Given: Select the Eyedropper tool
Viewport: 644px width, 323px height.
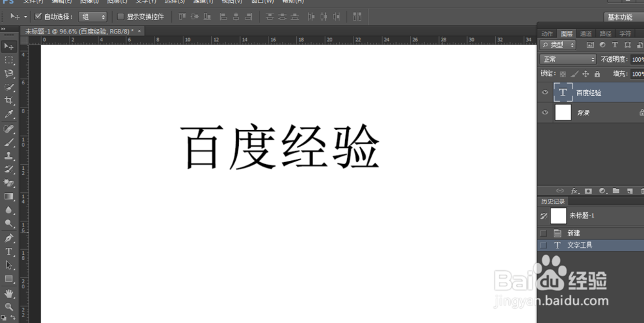Looking at the screenshot, I should pos(8,115).
